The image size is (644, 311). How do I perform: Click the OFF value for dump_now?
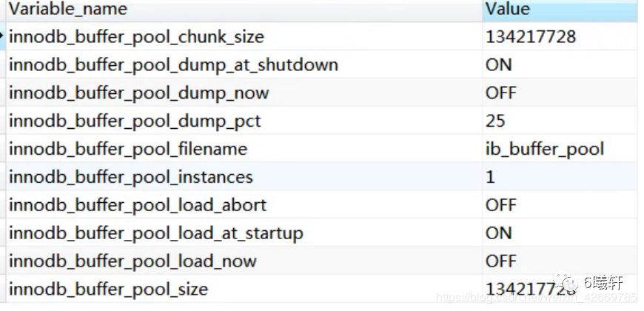(500, 93)
